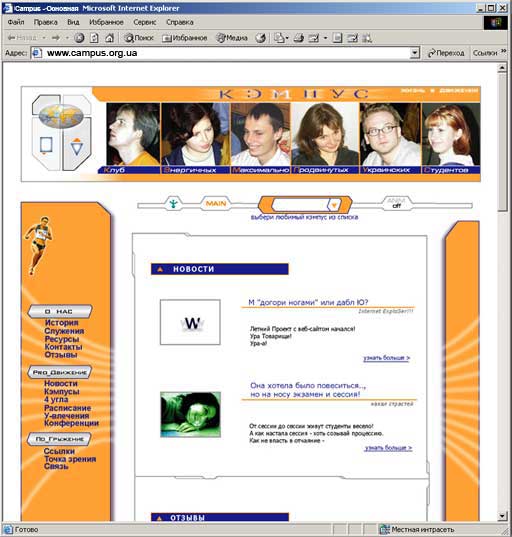Image resolution: width=512 pixels, height=537 pixels.
Task: Open the Расписание link in sidebar
Action: point(67,408)
